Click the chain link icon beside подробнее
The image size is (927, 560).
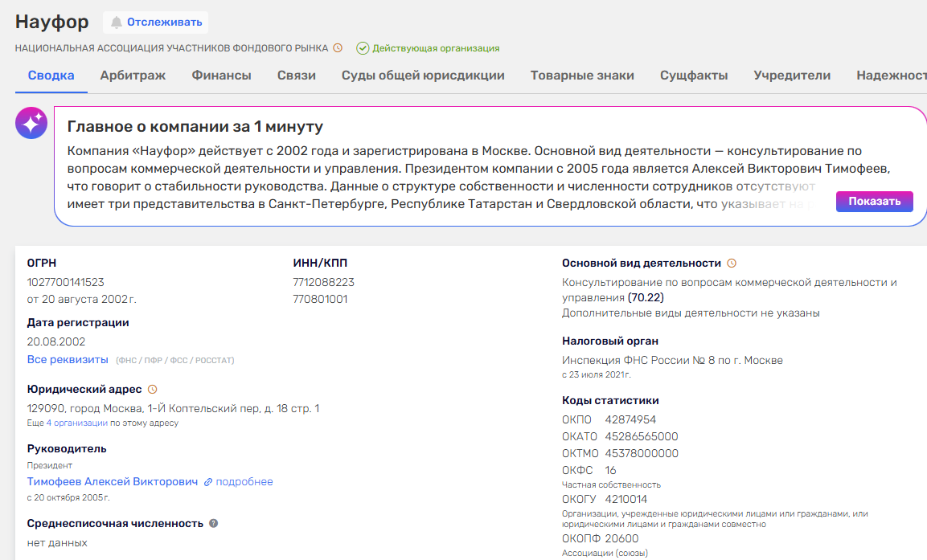[208, 482]
